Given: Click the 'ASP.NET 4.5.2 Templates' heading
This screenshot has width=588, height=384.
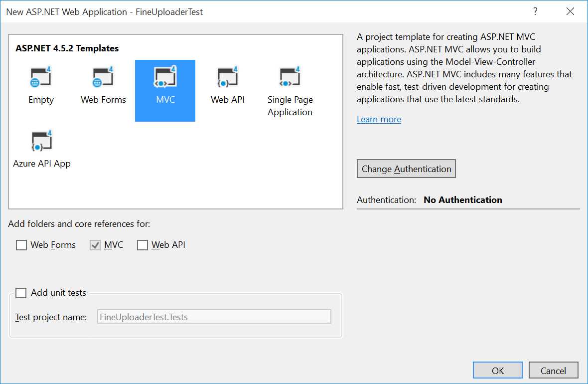Looking at the screenshot, I should pyautogui.click(x=67, y=48).
